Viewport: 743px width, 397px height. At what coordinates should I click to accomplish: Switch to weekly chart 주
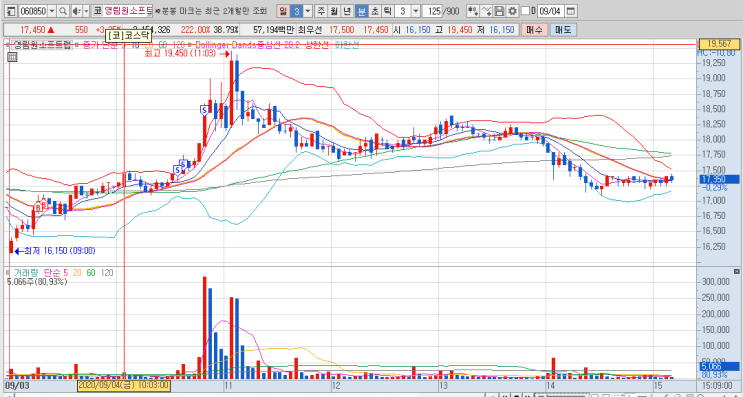tap(321, 10)
